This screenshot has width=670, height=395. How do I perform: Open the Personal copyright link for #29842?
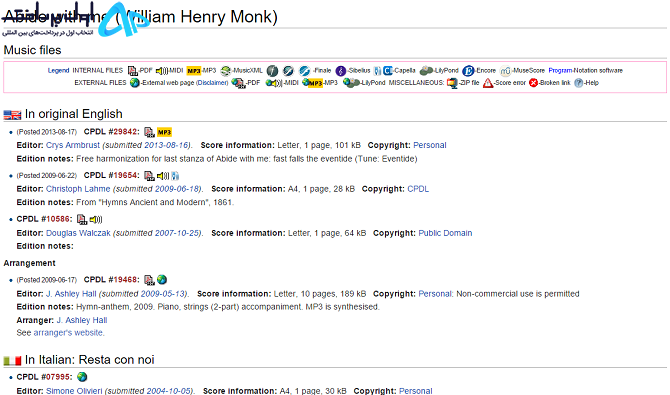tap(429, 145)
